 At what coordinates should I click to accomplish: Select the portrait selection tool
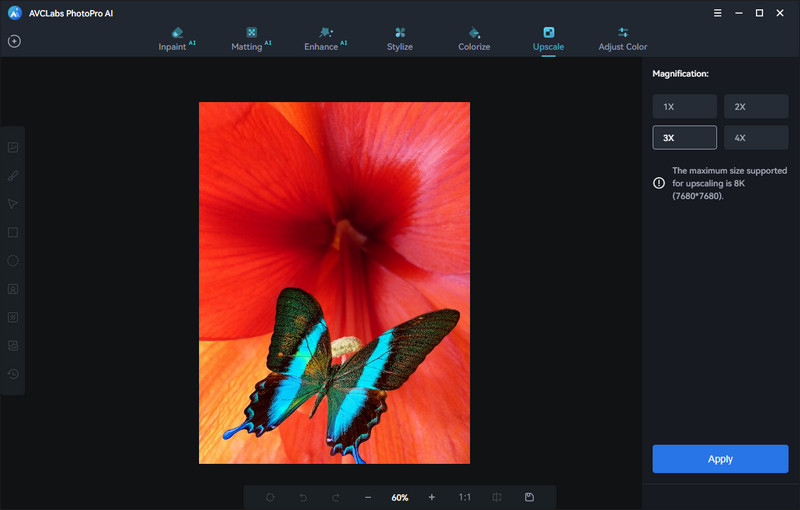[x=13, y=289]
